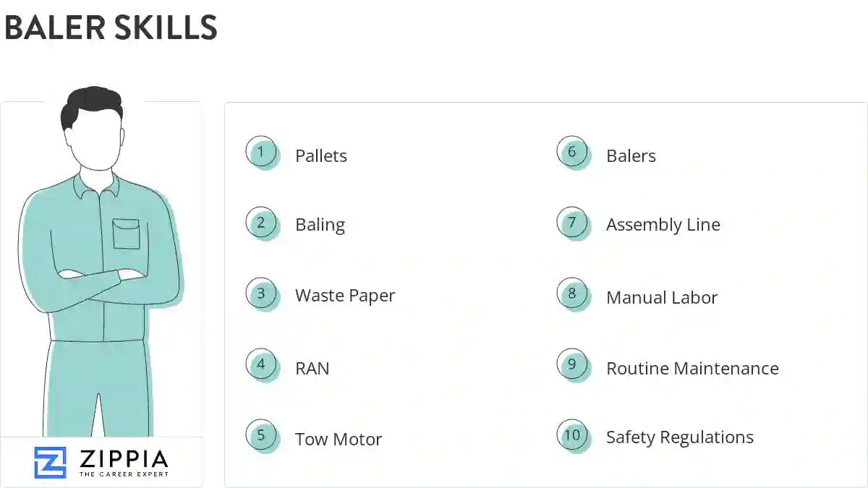Viewport: 868px width, 488px height.
Task: Click the Zippia blue Z logo
Action: click(x=50, y=463)
